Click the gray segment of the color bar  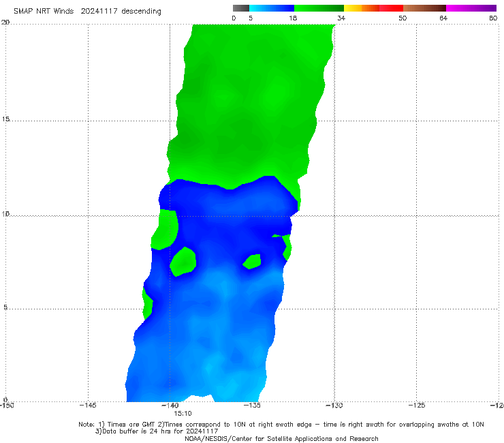coord(241,8)
